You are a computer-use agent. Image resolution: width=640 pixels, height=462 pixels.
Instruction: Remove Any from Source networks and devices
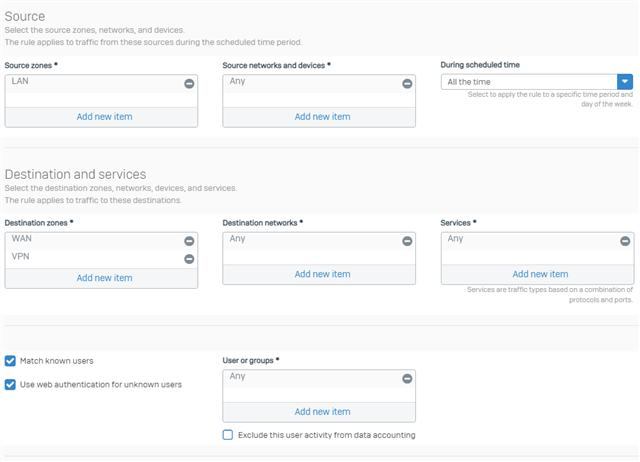click(x=407, y=84)
